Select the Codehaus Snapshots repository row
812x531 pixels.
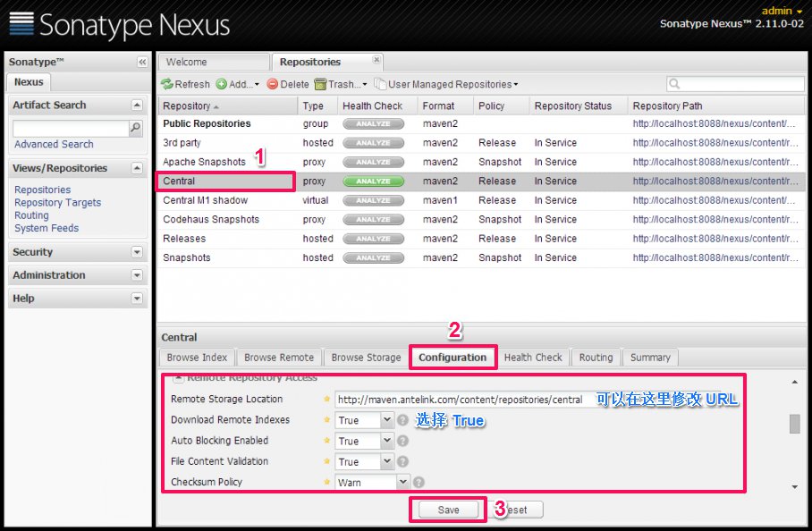click(481, 219)
